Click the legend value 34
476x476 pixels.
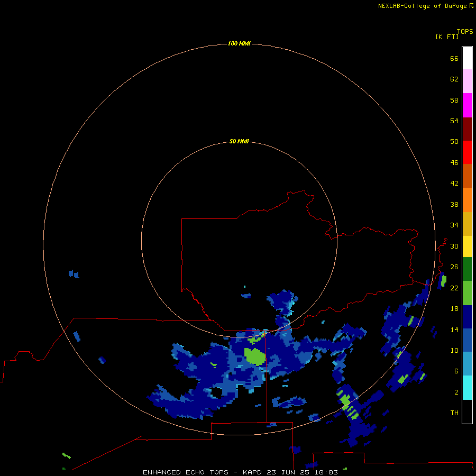click(x=454, y=225)
